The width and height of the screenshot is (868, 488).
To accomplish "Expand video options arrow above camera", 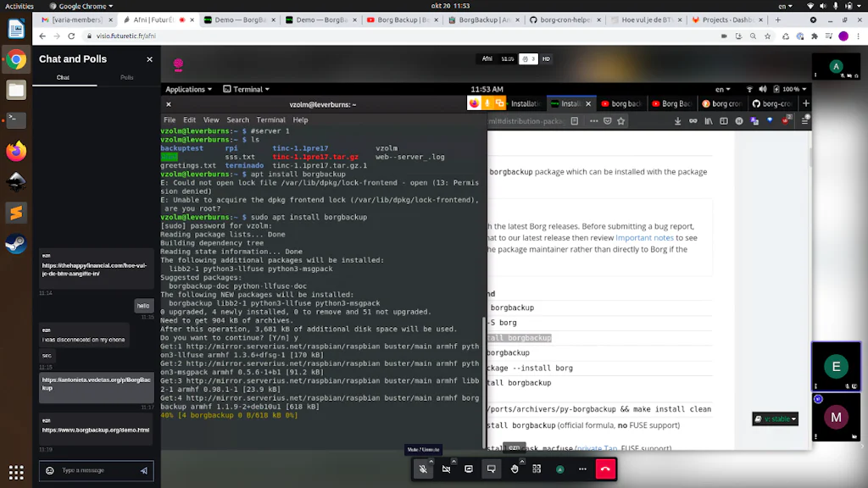I will point(454,461).
